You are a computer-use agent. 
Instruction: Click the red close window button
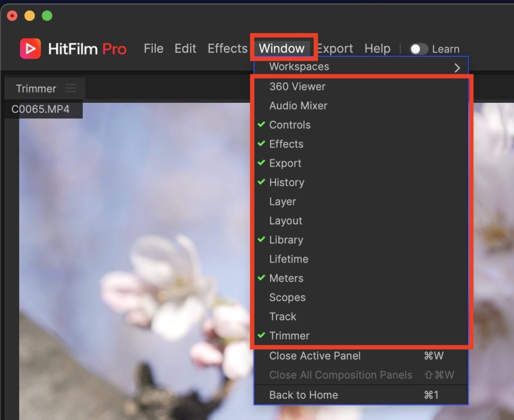tap(12, 16)
